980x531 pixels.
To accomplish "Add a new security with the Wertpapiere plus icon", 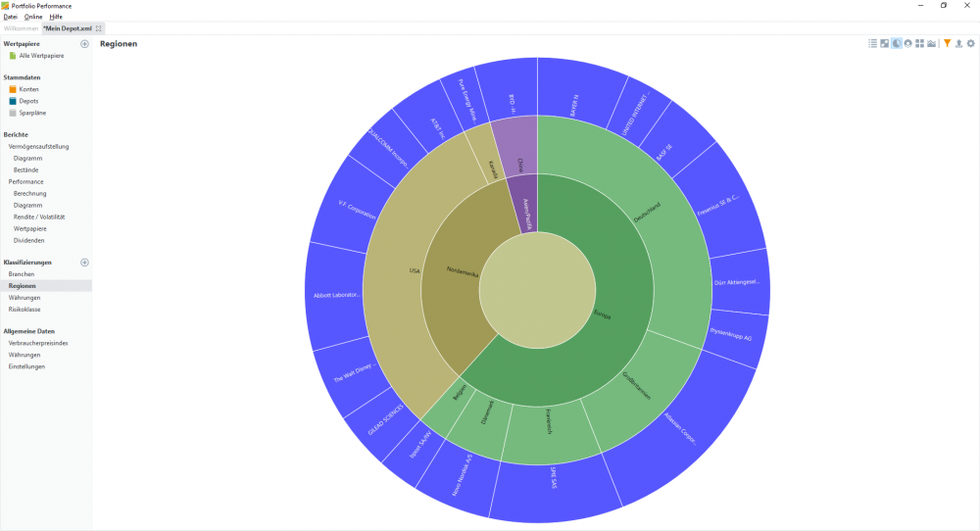I will [x=84, y=44].
